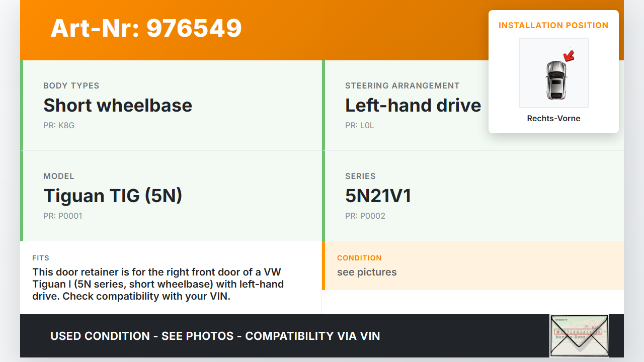Click the Fits description paragraph
The image size is (644, 362).
point(158,284)
